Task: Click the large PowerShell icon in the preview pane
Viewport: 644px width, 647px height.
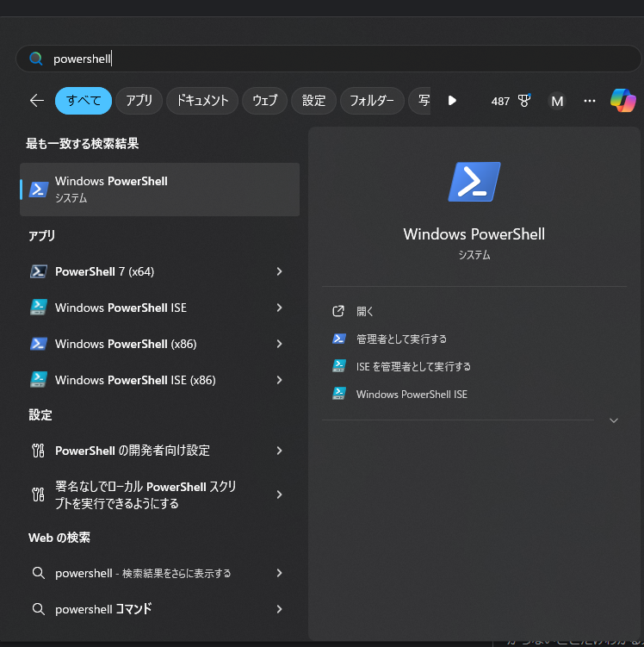Action: point(474,182)
